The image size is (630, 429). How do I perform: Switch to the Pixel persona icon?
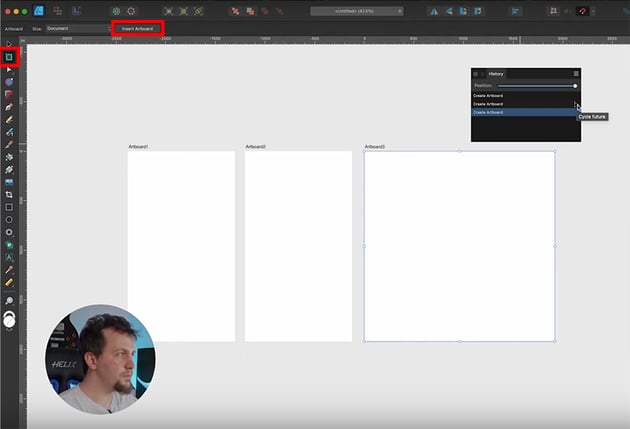(57, 11)
